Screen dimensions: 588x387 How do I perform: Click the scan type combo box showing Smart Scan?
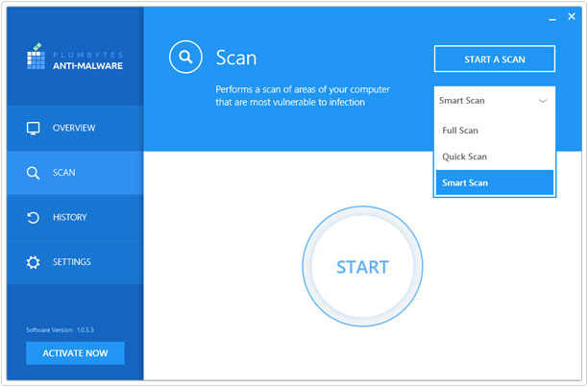[x=495, y=101]
